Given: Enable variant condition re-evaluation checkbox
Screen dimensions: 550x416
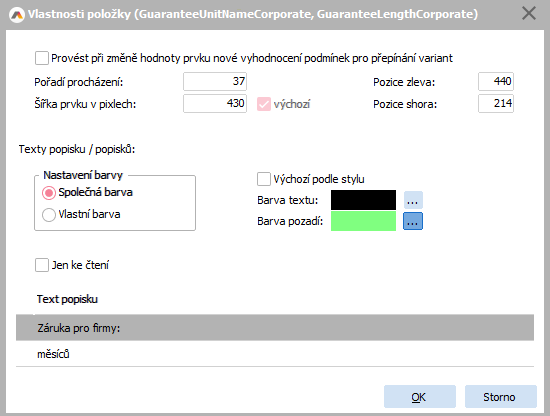Looking at the screenshot, I should pyautogui.click(x=42, y=58).
